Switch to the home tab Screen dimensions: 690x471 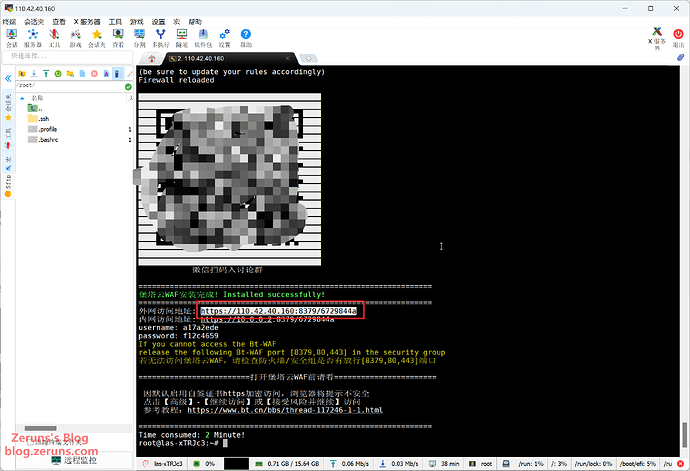coord(152,59)
